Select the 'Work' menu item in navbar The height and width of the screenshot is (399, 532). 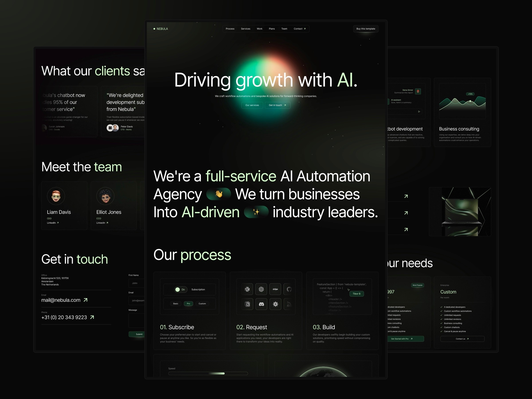click(260, 29)
